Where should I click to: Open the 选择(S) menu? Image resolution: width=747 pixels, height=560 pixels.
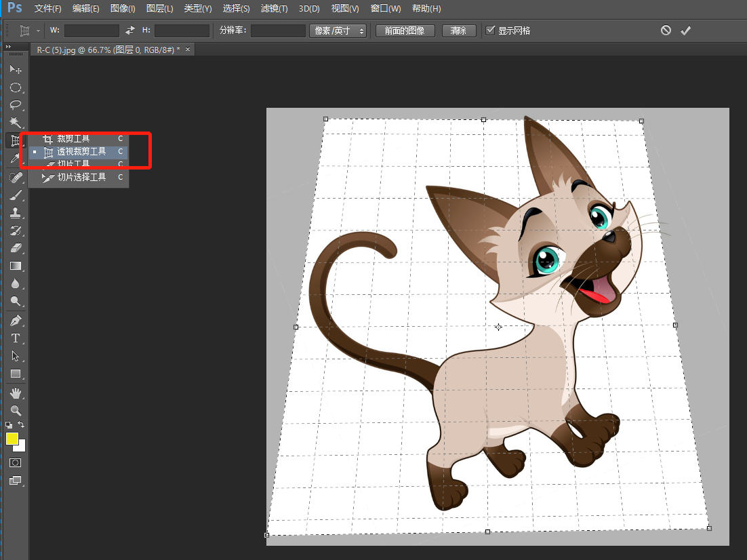236,9
